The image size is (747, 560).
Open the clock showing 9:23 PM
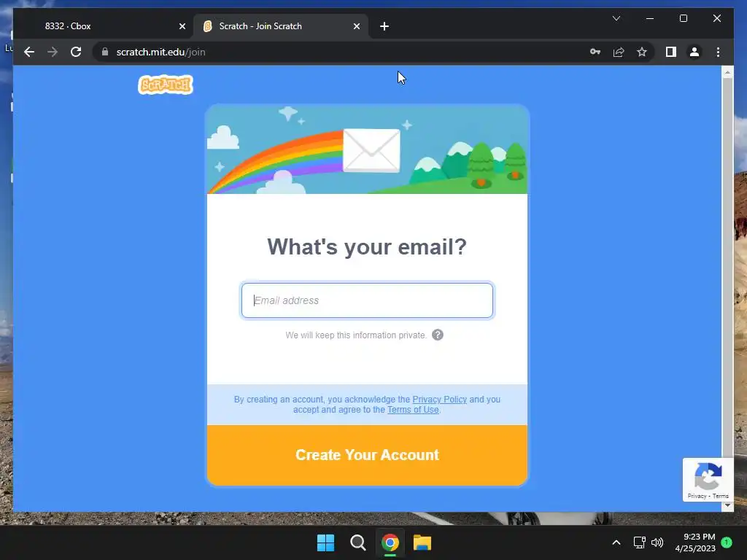(695, 542)
